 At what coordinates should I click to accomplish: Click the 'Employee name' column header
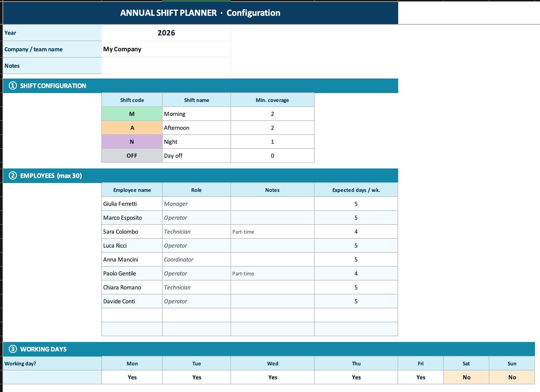point(132,190)
